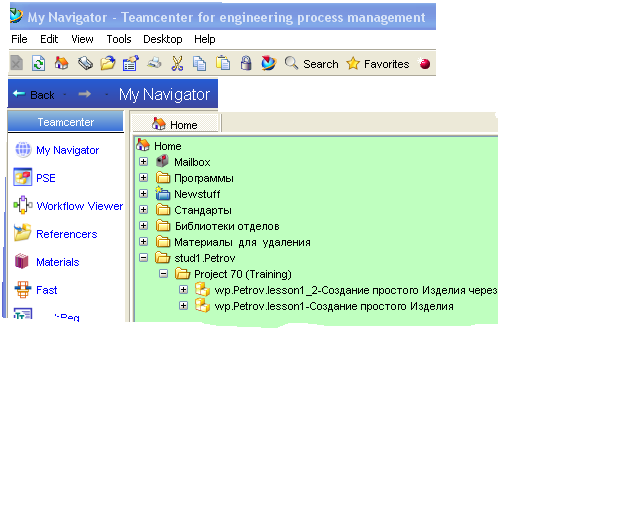
Task: Select the Home tab
Action: click(176, 125)
